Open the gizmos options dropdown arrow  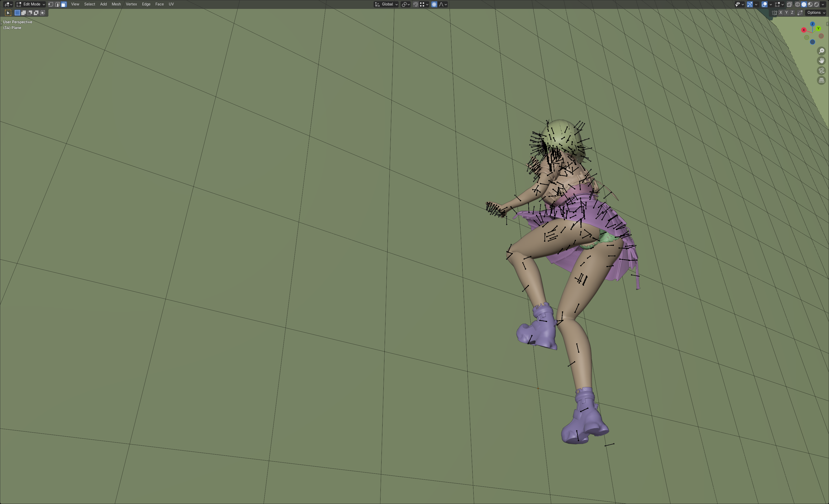coord(756,4)
